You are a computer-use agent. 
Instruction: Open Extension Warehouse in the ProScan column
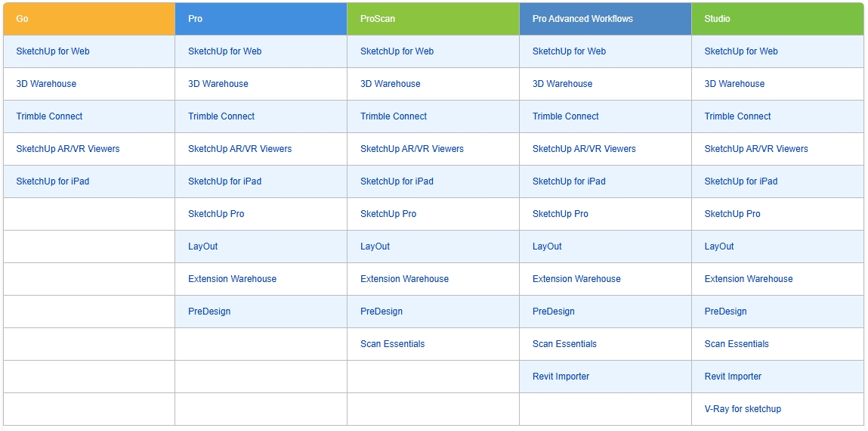(404, 279)
